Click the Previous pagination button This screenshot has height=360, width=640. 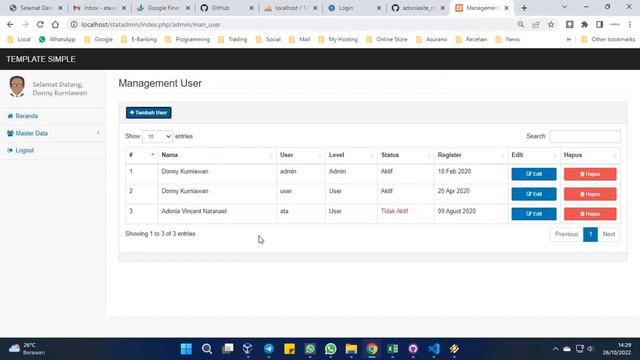pyautogui.click(x=567, y=234)
